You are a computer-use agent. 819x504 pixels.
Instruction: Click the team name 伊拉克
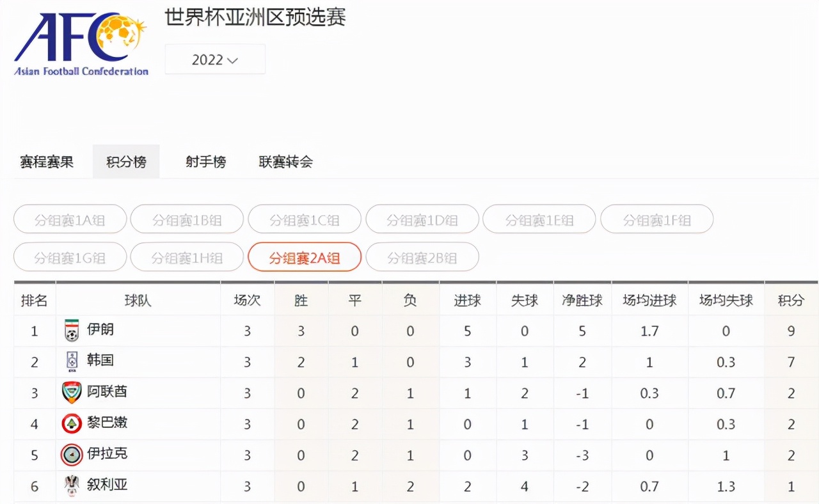coord(107,453)
